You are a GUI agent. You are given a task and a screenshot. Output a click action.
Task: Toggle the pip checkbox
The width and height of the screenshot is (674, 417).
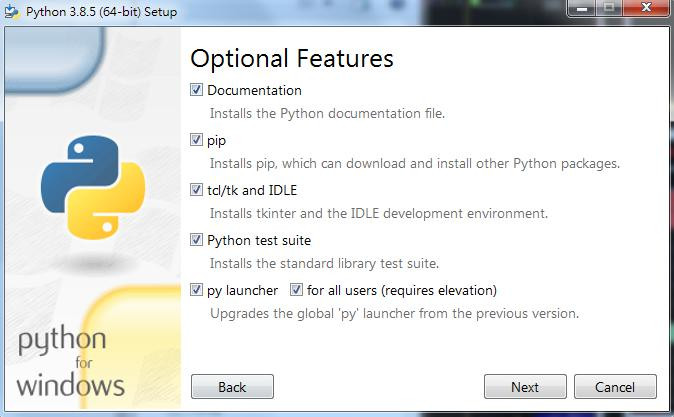[196, 140]
